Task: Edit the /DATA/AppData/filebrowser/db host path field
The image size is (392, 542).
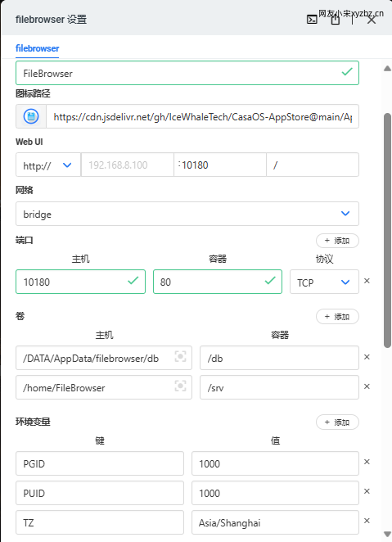Action: tap(104, 358)
